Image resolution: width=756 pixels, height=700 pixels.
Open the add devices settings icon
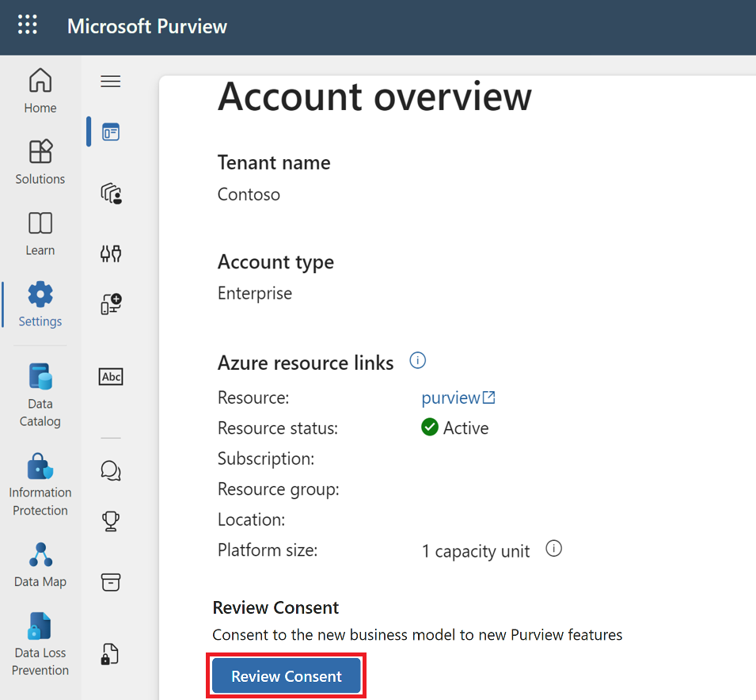tap(111, 304)
